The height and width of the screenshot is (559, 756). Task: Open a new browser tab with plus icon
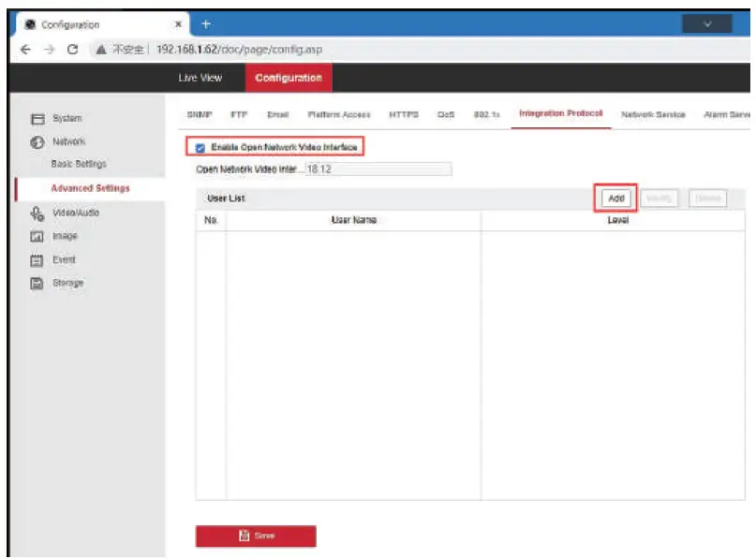coord(206,24)
